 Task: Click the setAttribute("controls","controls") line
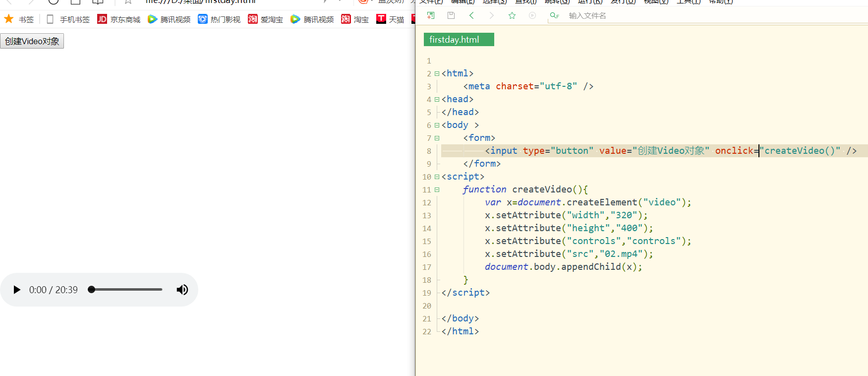point(588,241)
